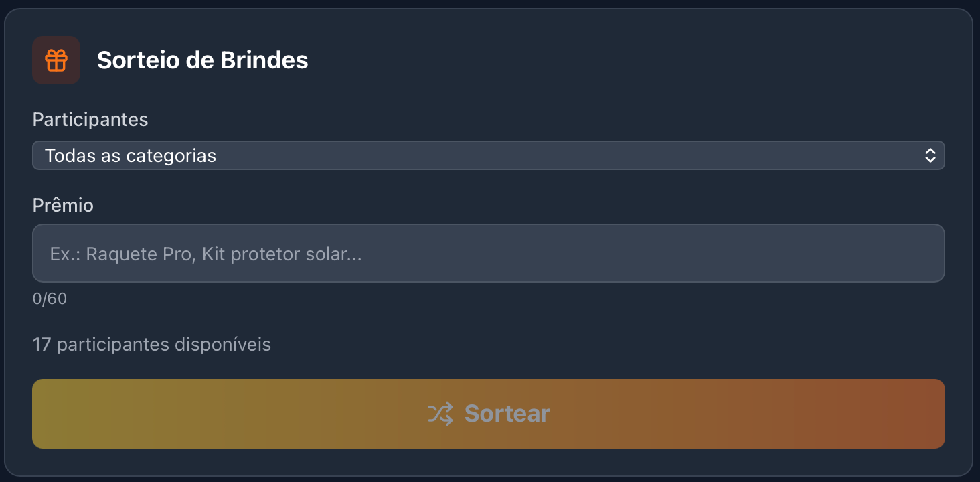Click the up-down chevron in category selector

930,156
